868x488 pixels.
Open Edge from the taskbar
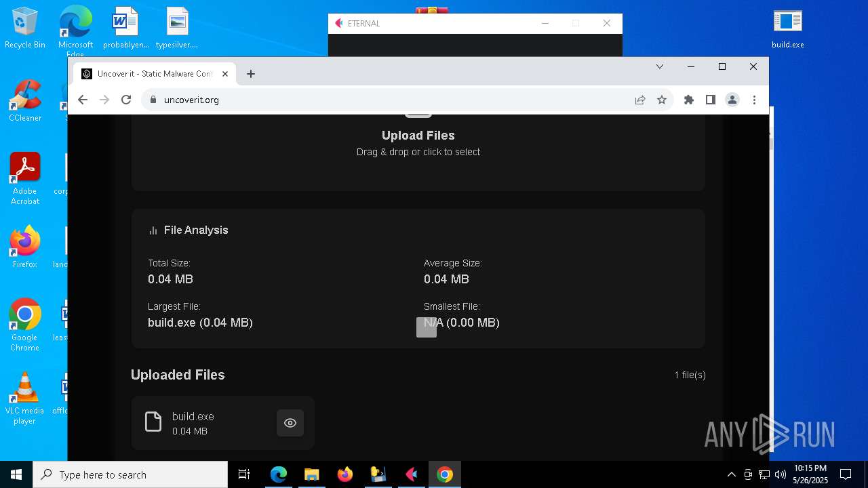point(279,474)
